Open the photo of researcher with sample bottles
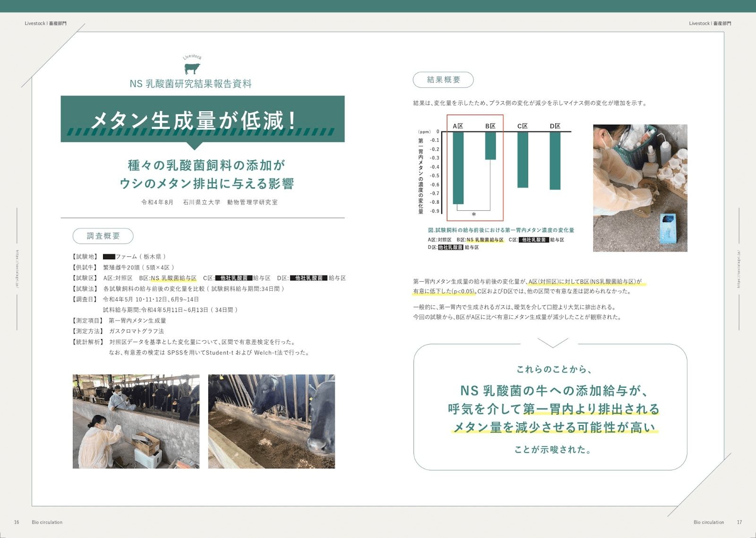Screen dimensions: 756x538 (640, 188)
